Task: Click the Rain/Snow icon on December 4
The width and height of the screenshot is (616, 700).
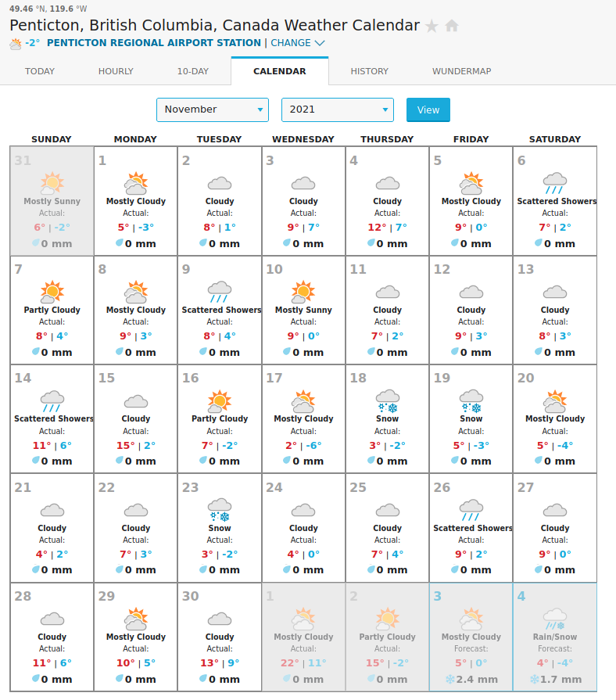Action: pos(555,619)
